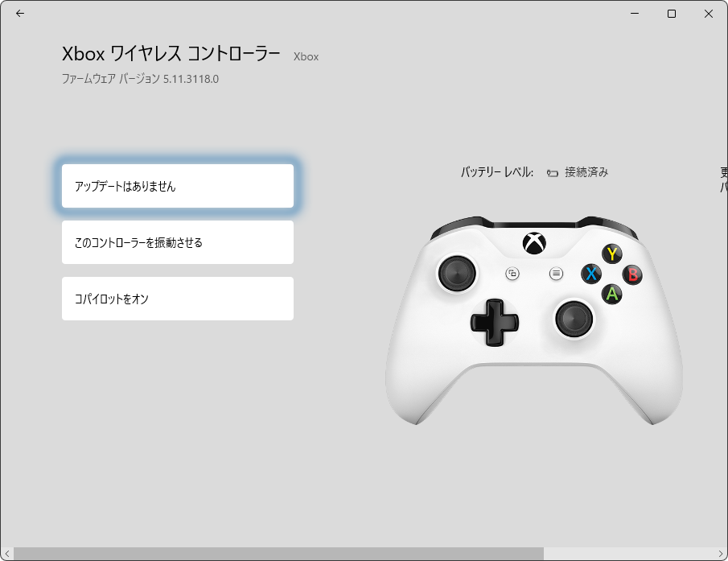
Task: Maximize the window
Action: tap(672, 14)
